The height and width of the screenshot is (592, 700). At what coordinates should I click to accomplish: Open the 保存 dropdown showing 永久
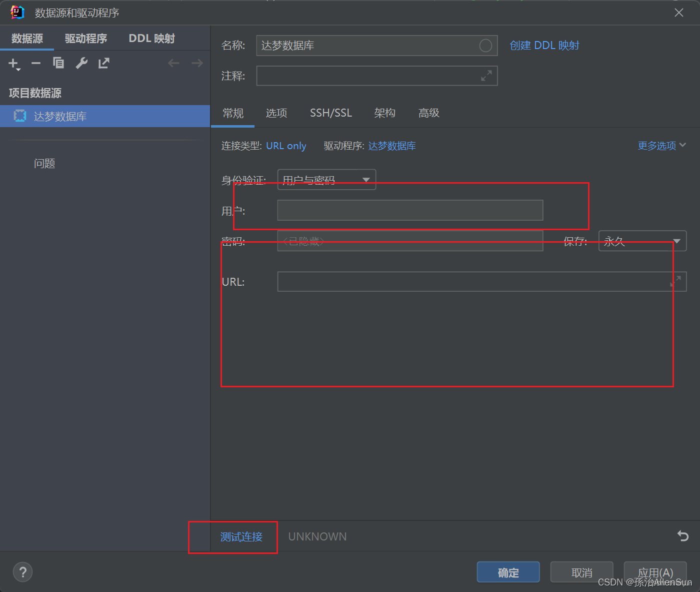[642, 241]
